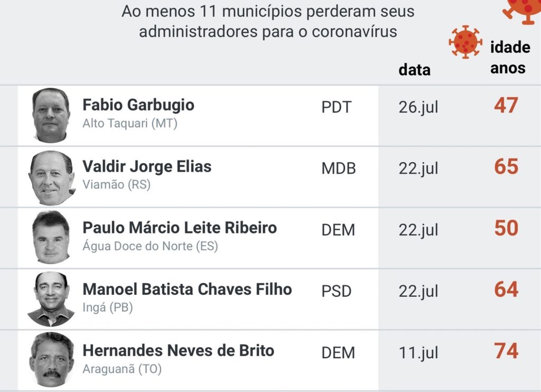Click Hernandes Neves de Brito's portrait
Viewport: 541px width, 392px height.
51,360
